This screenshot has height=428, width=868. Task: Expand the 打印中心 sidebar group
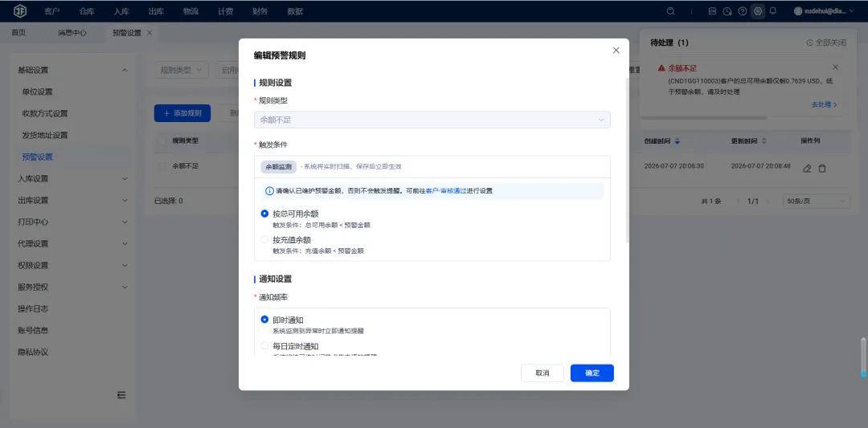point(125,222)
